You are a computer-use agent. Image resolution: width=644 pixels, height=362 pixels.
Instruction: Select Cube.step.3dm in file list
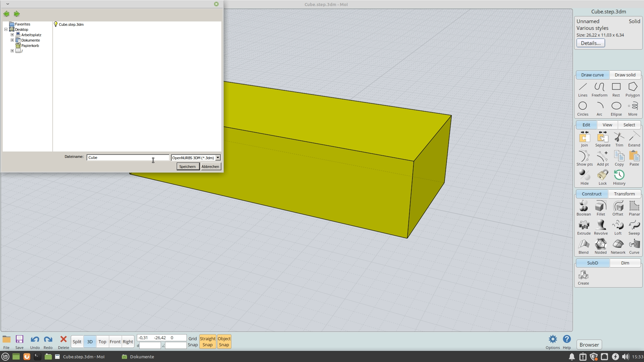[x=71, y=24]
